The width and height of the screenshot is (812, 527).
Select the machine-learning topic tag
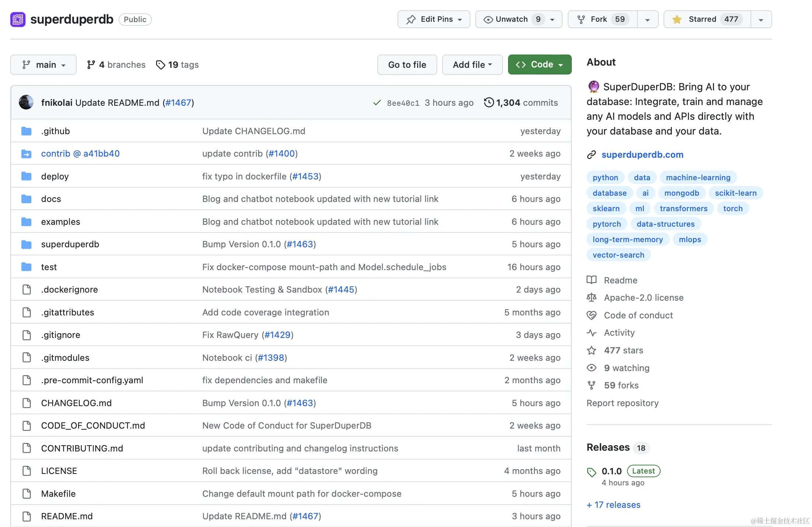coord(698,178)
